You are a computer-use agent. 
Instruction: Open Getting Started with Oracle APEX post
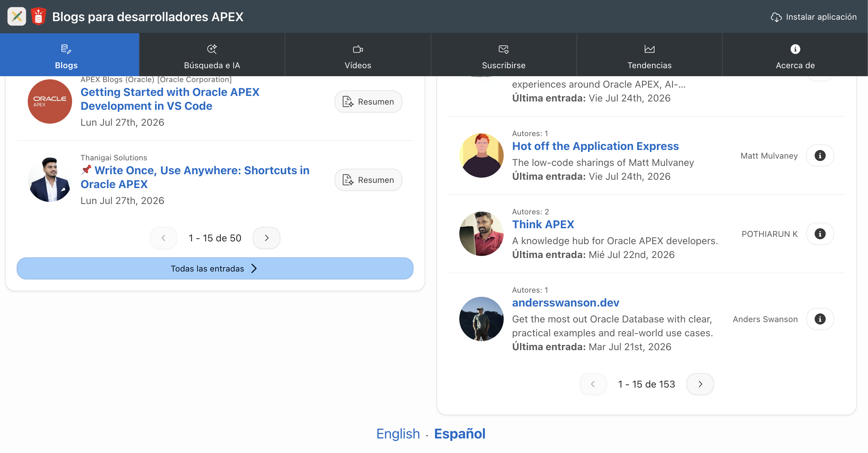(170, 99)
